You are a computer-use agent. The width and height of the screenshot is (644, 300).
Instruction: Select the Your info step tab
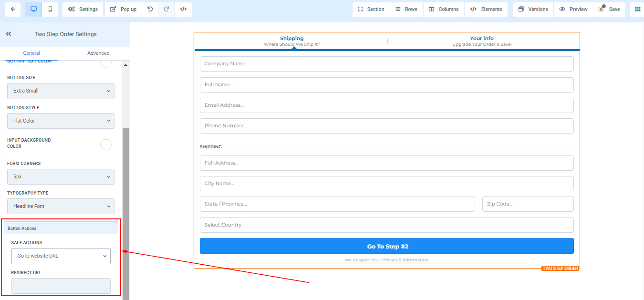tap(482, 41)
